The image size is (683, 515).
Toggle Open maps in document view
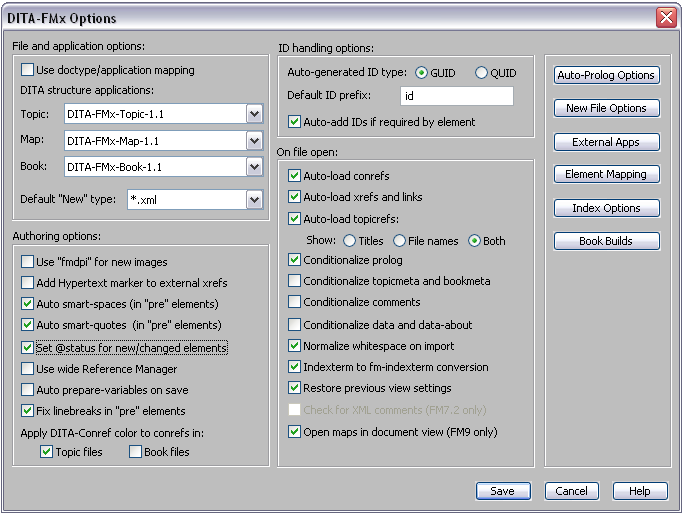(294, 432)
